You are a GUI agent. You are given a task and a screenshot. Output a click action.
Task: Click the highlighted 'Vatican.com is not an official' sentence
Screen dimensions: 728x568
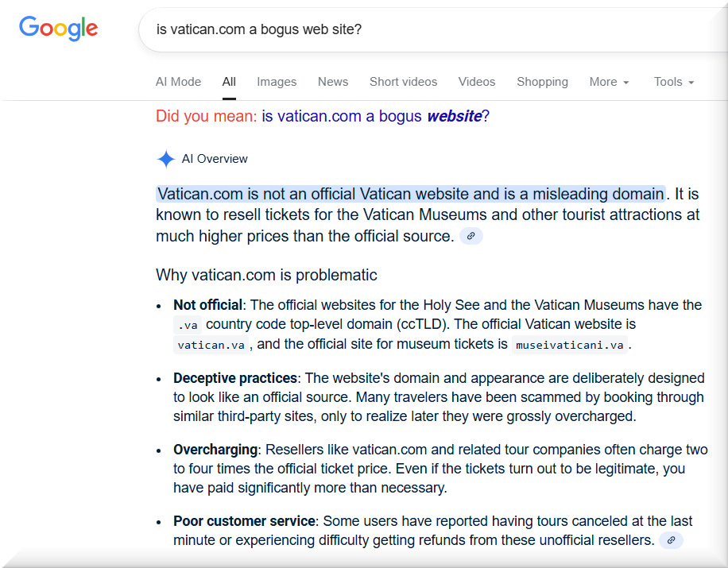pos(410,194)
